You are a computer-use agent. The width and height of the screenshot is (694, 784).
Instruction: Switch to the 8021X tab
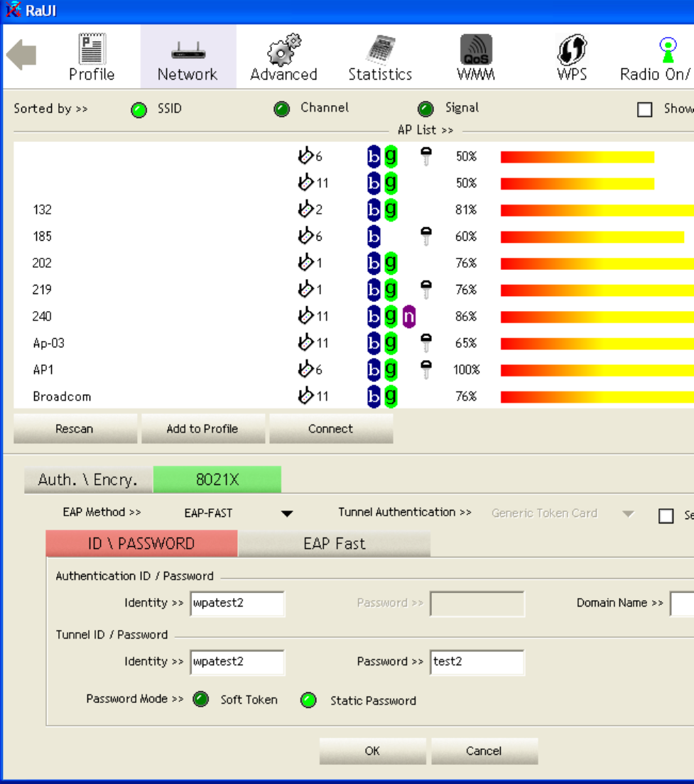[x=217, y=479]
